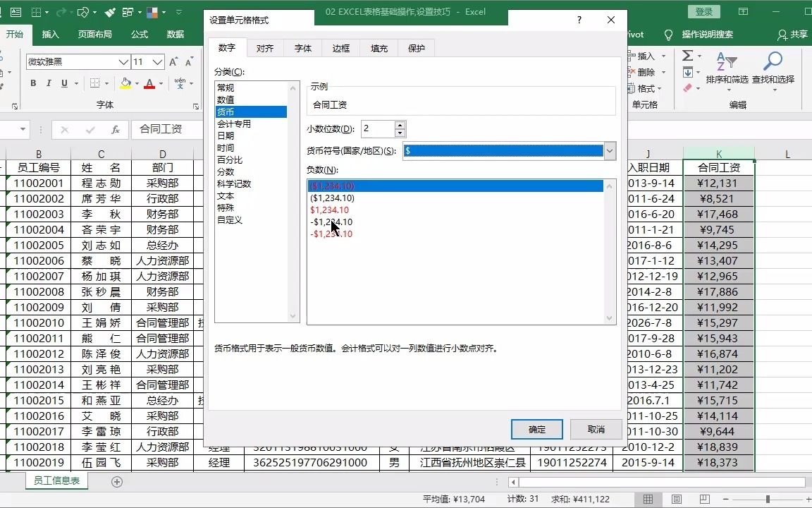This screenshot has width=812, height=508.
Task: Click the lightbulb Tell Me search
Action: tap(668, 35)
